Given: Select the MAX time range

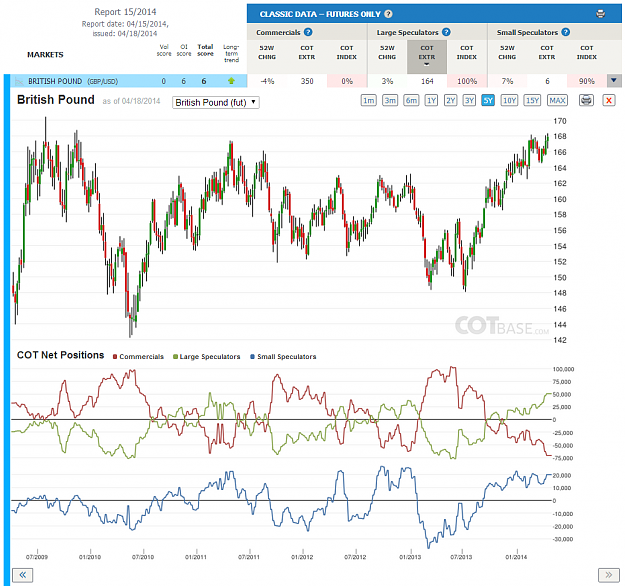Looking at the screenshot, I should coord(557,100).
